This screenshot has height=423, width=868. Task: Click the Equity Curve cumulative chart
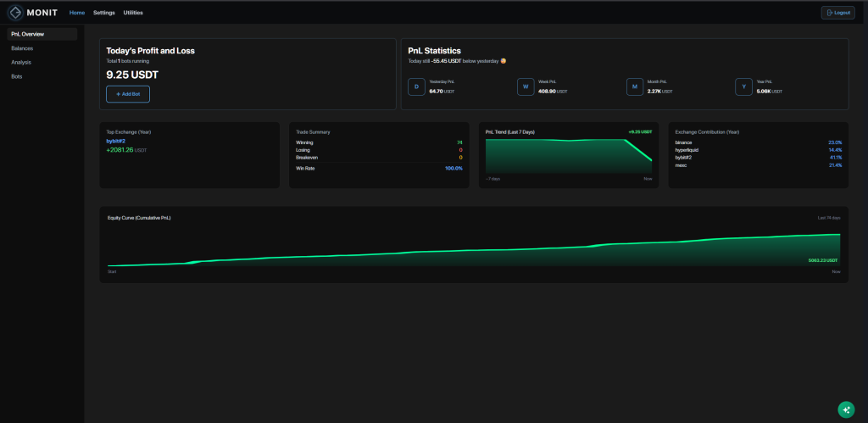pyautogui.click(x=473, y=250)
